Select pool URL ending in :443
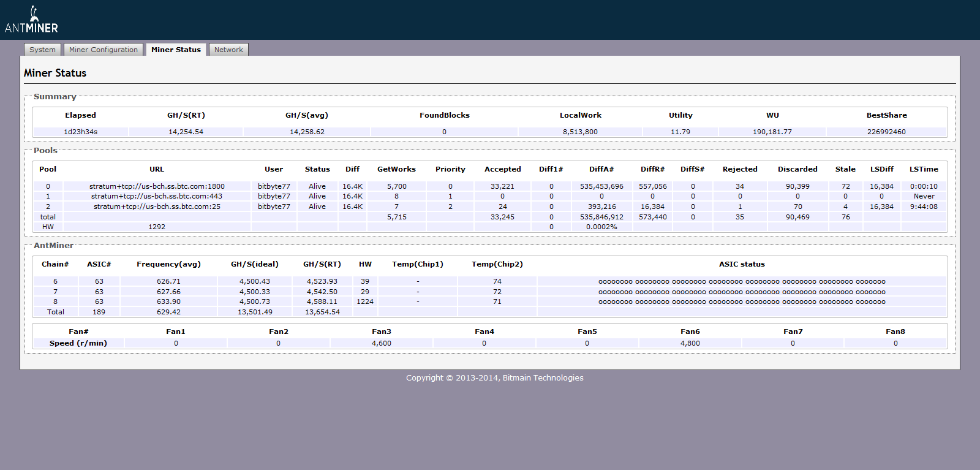The image size is (980, 470). pyautogui.click(x=157, y=196)
